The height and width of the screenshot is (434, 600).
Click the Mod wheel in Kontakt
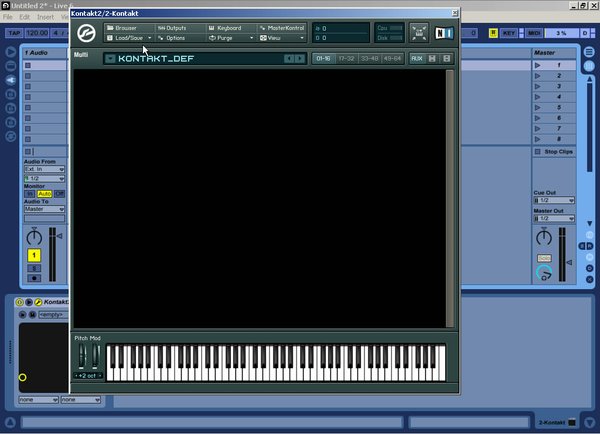click(96, 356)
